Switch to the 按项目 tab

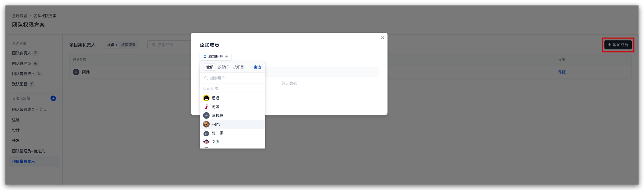pyautogui.click(x=238, y=67)
